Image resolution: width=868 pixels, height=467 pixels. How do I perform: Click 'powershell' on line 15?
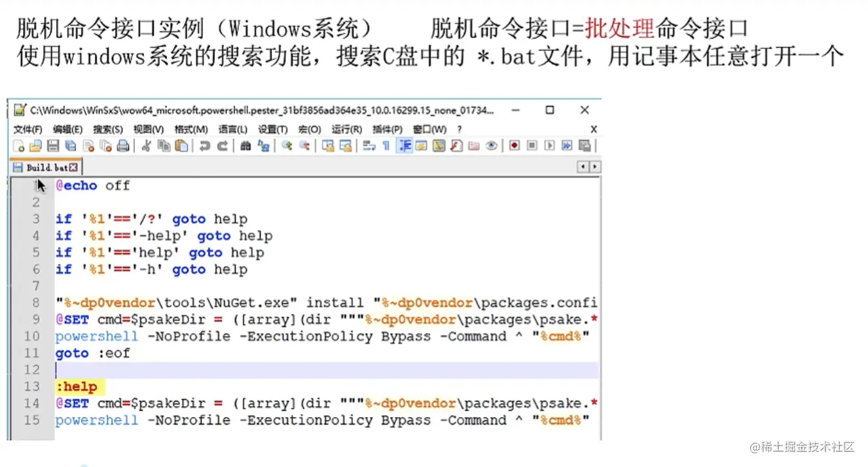pos(97,420)
